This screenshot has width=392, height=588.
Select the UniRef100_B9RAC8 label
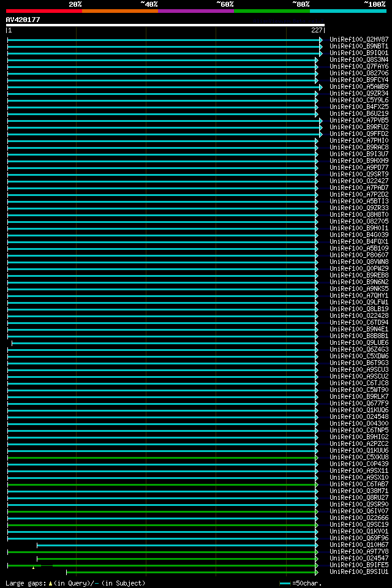[359, 148]
